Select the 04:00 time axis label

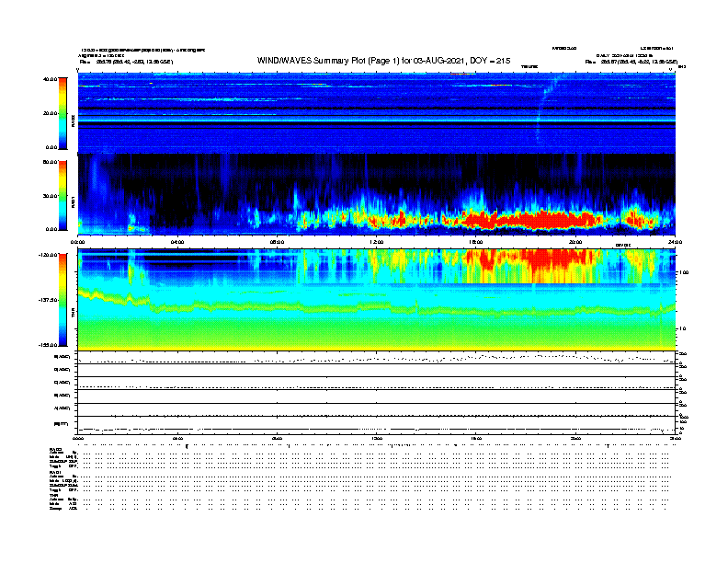coord(178,242)
